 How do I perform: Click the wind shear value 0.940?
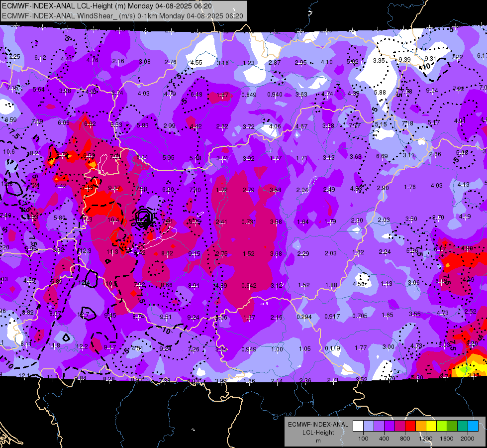coord(275,94)
